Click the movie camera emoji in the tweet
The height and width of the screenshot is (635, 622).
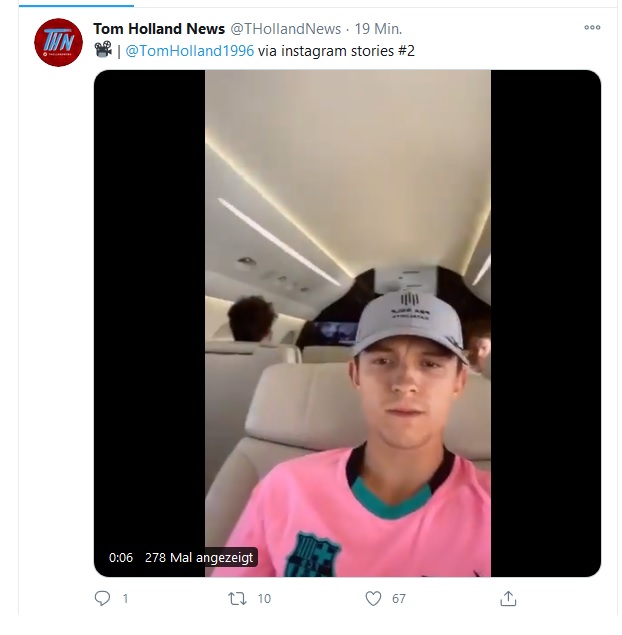(x=103, y=50)
